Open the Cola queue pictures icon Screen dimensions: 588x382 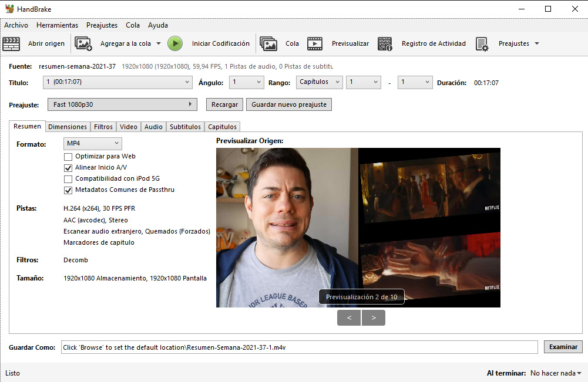[268, 43]
